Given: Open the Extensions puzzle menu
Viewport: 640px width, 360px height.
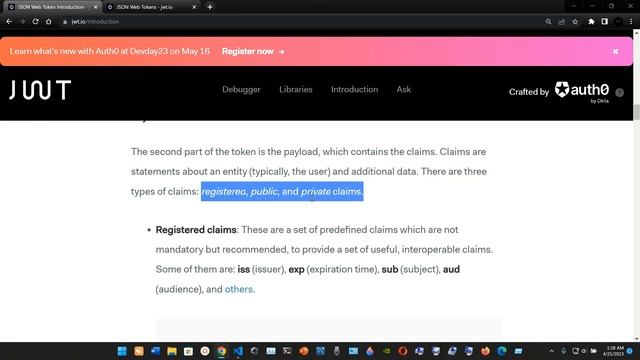Looking at the screenshot, I should 591,22.
